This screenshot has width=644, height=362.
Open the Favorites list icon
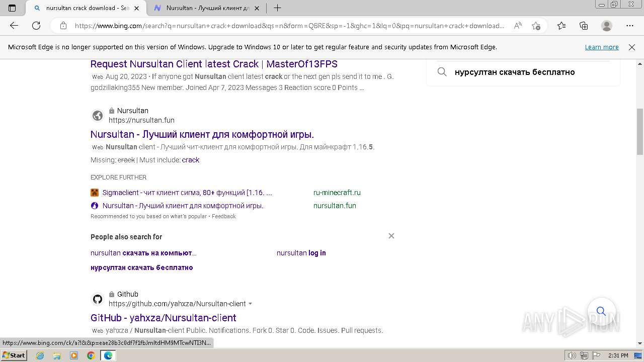tap(561, 26)
